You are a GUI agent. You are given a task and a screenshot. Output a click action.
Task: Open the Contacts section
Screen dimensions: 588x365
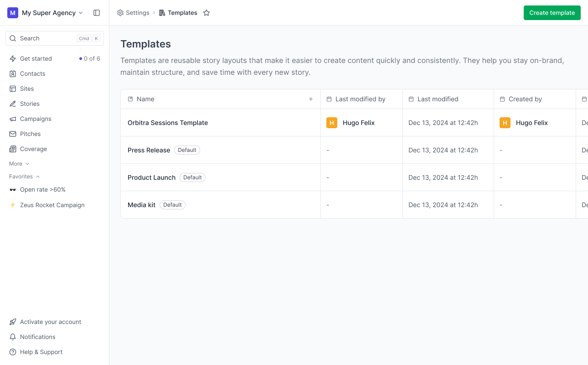point(32,73)
